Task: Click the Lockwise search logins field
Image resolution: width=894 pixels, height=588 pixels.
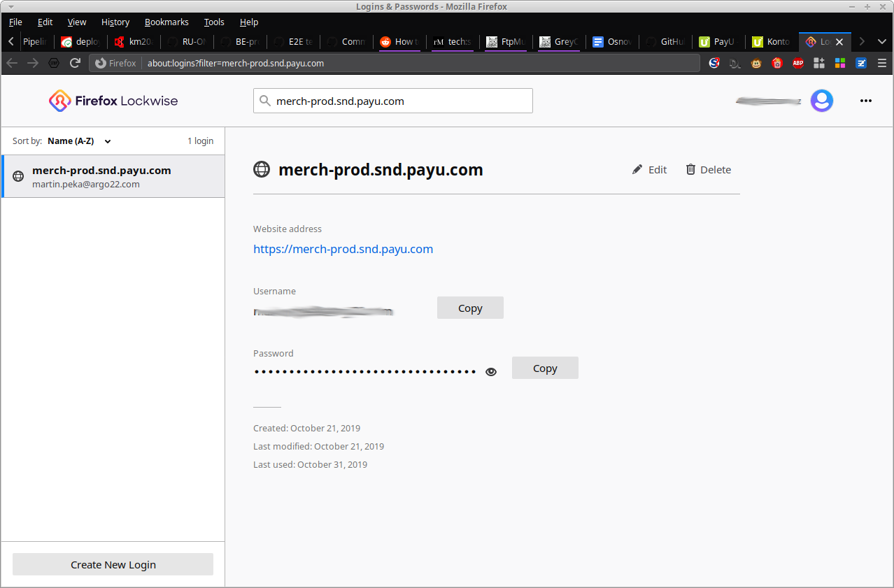Action: click(x=399, y=101)
